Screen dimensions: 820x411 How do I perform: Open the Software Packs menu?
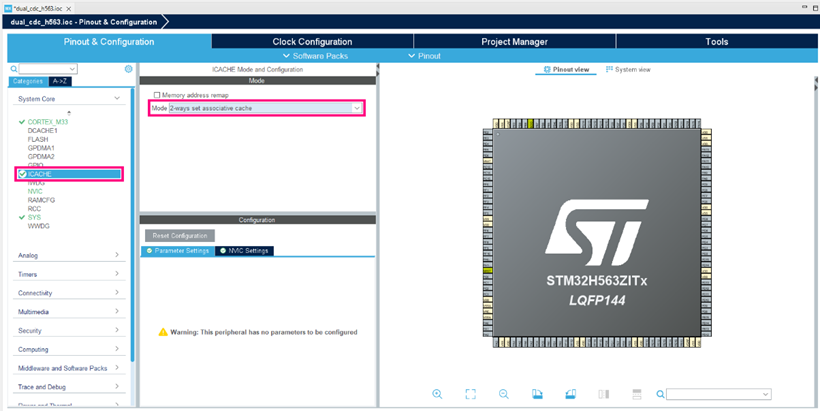(x=315, y=56)
